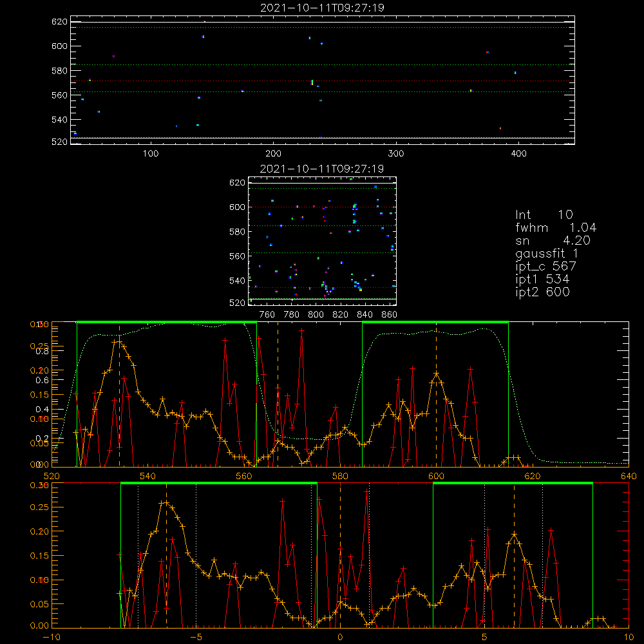The image size is (644, 644).
Task: Click x-axis label 400 on top plot
Action: coord(518,154)
